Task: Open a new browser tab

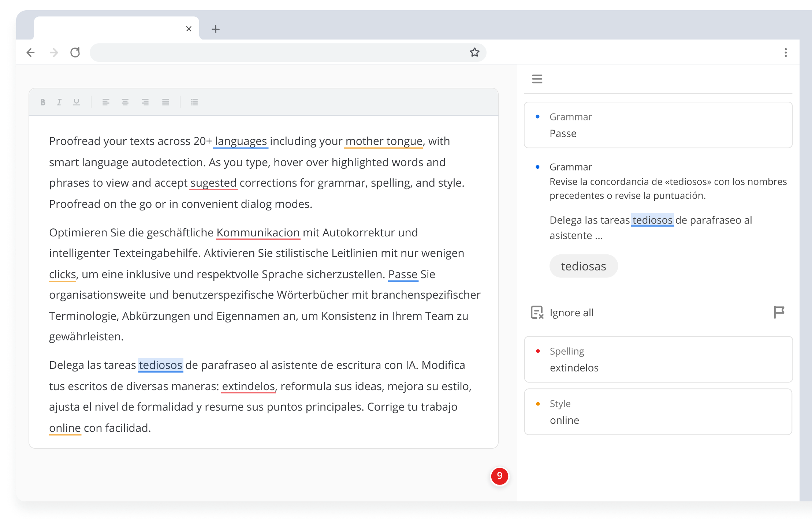Action: [x=216, y=29]
